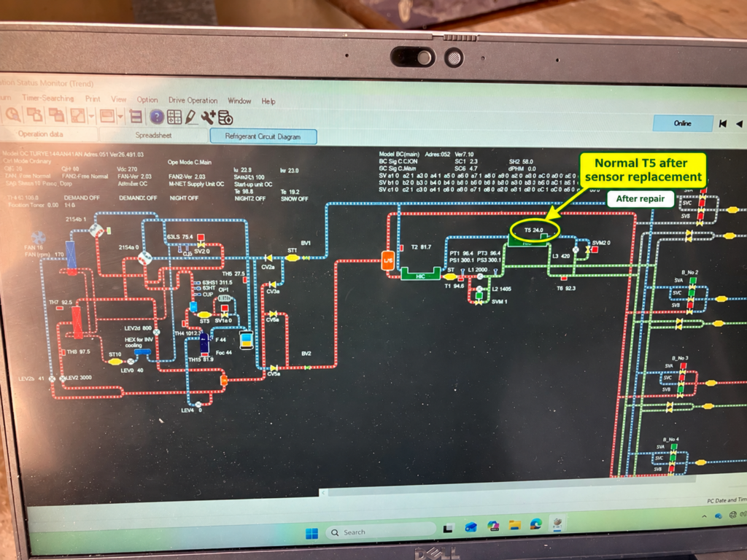Click the 63HS1 311.5 pressure value
Viewport: 747px width, 560px height.
click(x=217, y=282)
